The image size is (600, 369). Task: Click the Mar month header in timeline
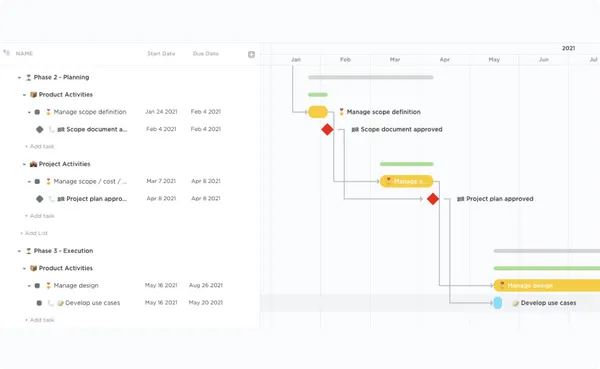coord(395,60)
